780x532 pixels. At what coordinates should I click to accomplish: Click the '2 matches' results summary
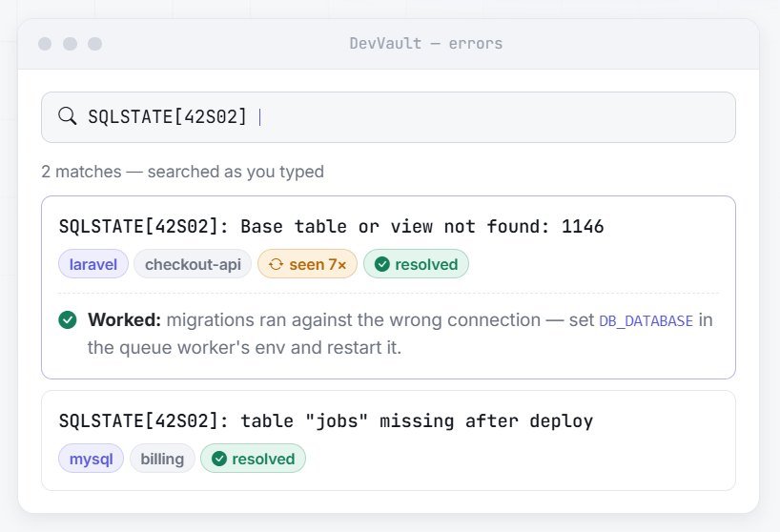[x=182, y=172]
